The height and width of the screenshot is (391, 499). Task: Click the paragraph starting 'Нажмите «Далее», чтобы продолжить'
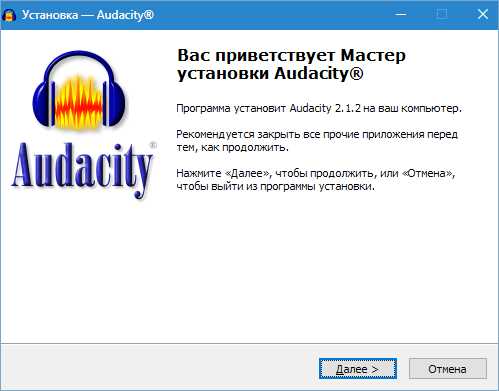click(x=316, y=180)
